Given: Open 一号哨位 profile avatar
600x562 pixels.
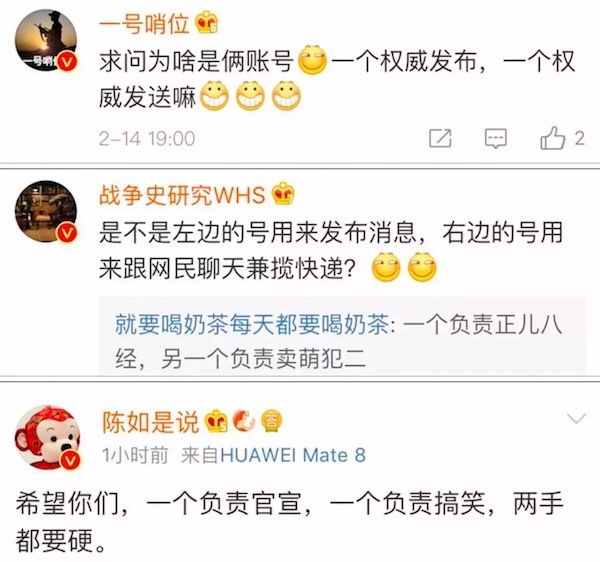Looking at the screenshot, I should click(x=46, y=41).
